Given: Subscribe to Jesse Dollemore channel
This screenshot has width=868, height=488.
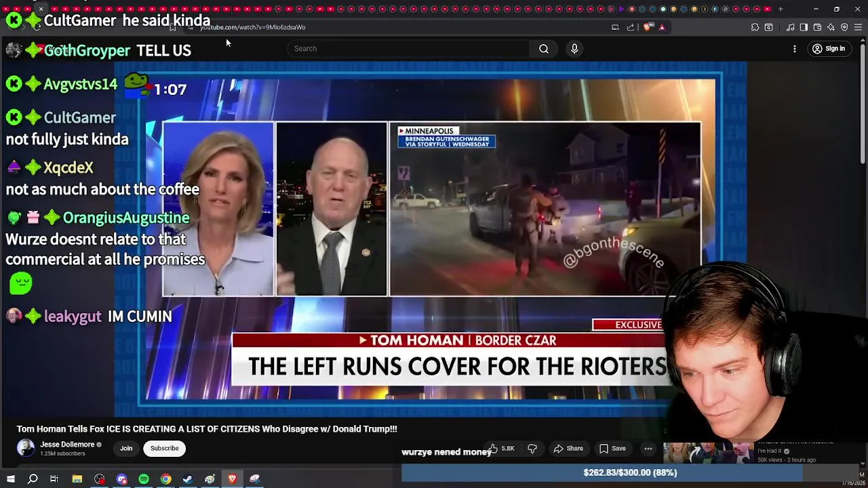Looking at the screenshot, I should [x=164, y=449].
